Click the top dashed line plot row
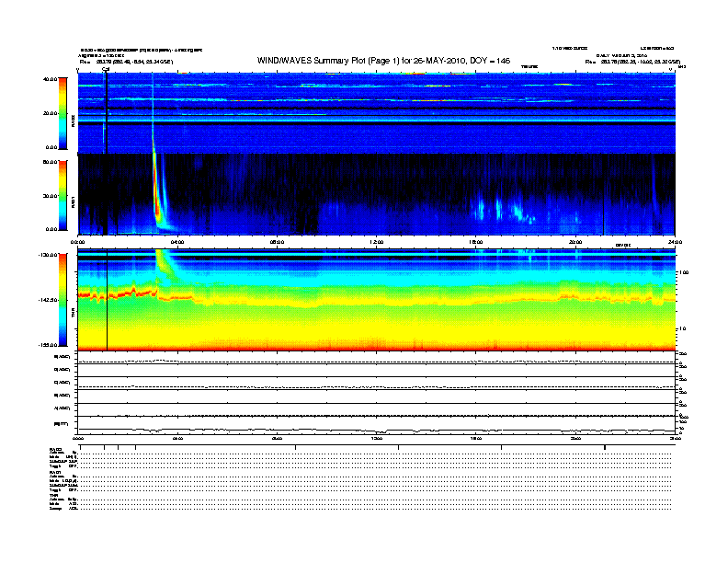Screen dimensions: 728x563 pyautogui.click(x=377, y=359)
